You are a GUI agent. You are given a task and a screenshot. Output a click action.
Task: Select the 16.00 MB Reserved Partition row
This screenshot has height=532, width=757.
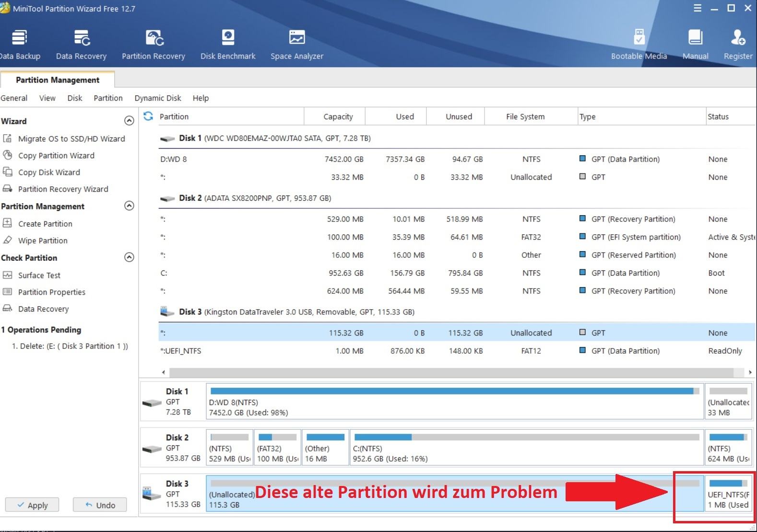457,255
